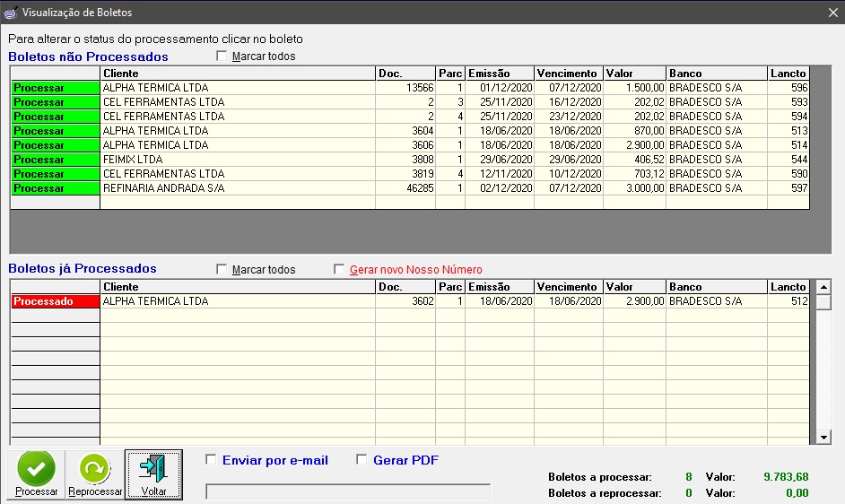Image resolution: width=845 pixels, height=504 pixels.
Task: Toggle the Enviar por e-mail checkbox
Action: 212,460
